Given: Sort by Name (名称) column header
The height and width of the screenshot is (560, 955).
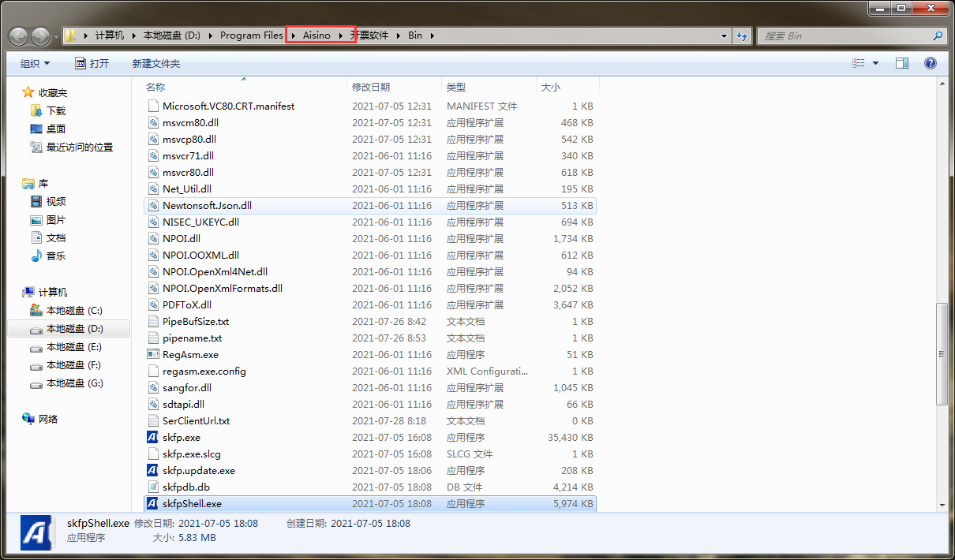Looking at the screenshot, I should [245, 87].
